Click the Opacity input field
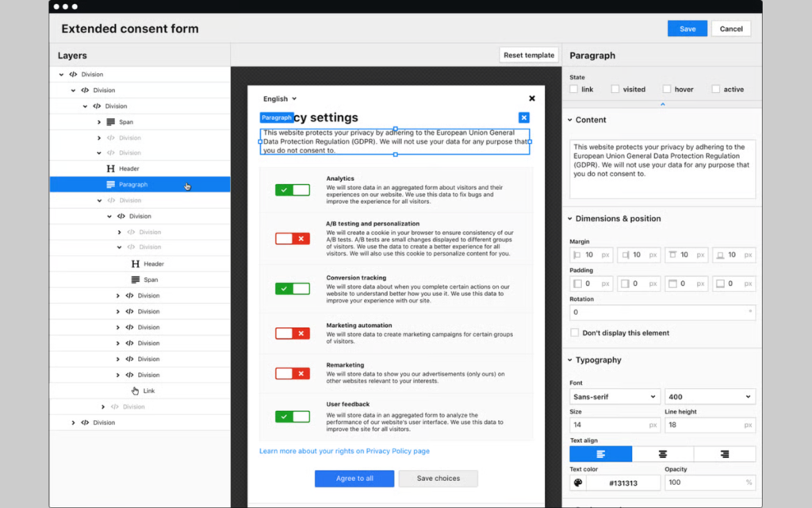Image resolution: width=812 pixels, height=508 pixels. click(x=710, y=483)
